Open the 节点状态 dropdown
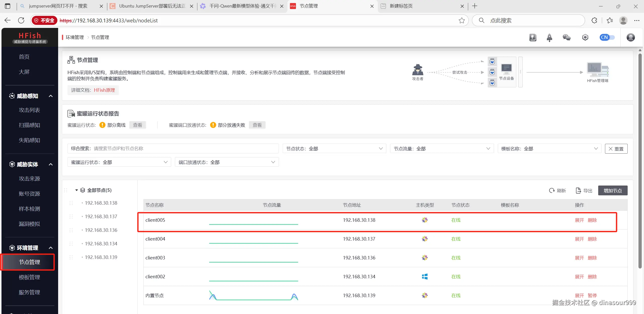The image size is (644, 314). point(334,149)
